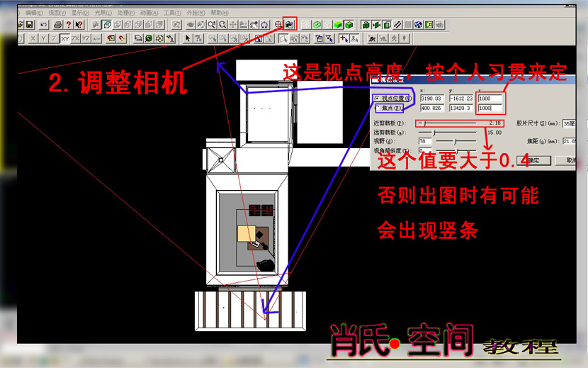
Task: Click the red plus pointer tool
Action: pos(344,38)
